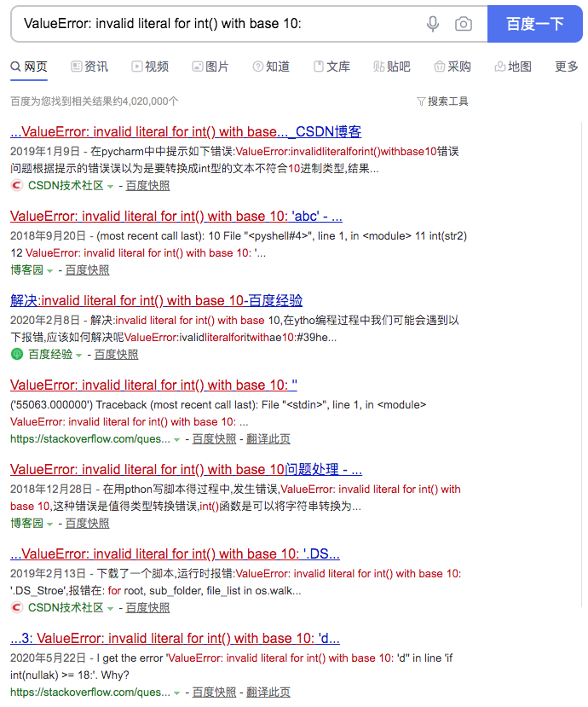Expand arrow beside CSDN技术社区 under .DS_Stroe result
Image resolution: width=588 pixels, height=707 pixels.
[111, 609]
